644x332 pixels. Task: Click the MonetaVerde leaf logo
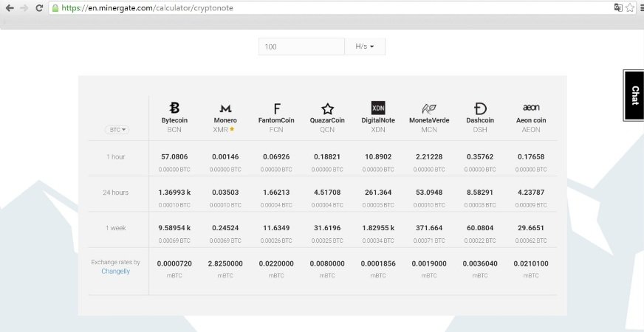pos(429,108)
